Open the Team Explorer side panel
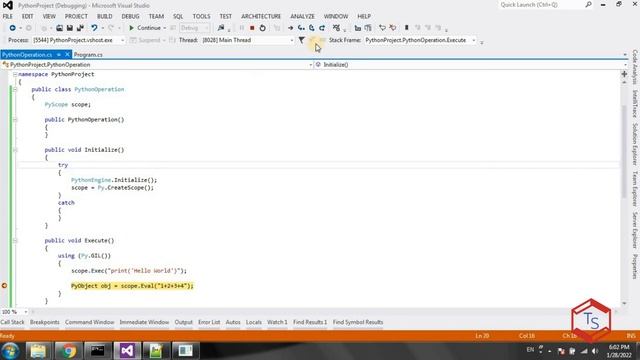 [635, 189]
